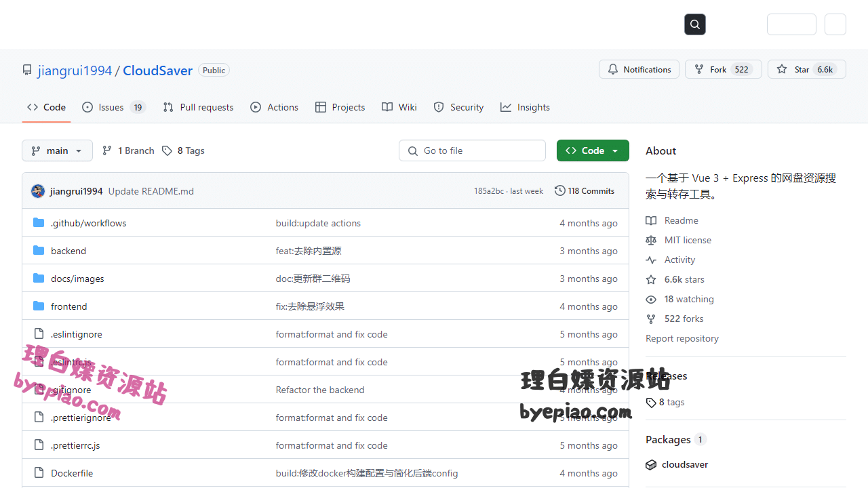
Task: Click the code brackets icon on Code tab
Action: [x=33, y=107]
